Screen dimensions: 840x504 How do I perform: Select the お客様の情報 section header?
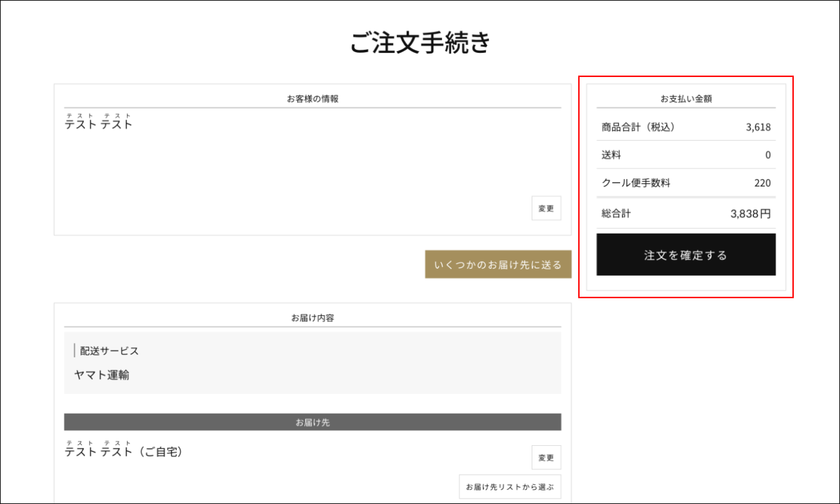click(313, 99)
